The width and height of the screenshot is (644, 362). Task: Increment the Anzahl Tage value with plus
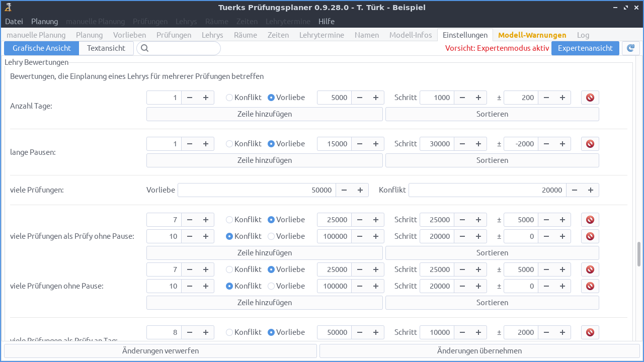[x=205, y=97]
